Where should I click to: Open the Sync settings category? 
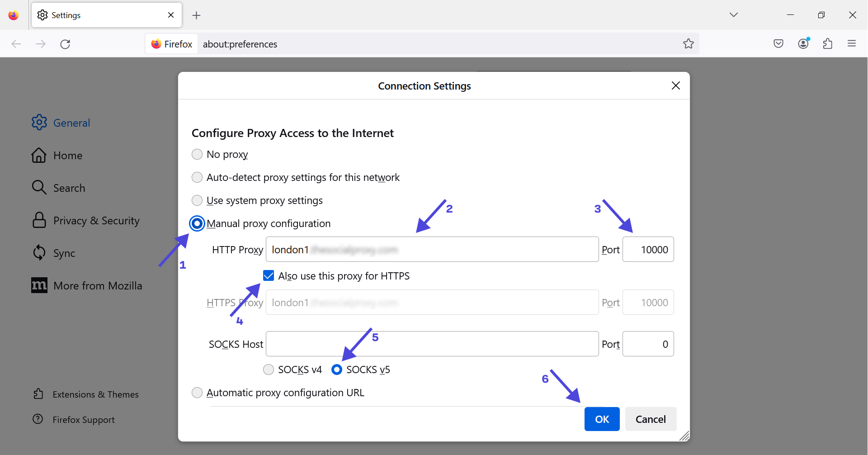[53, 253]
